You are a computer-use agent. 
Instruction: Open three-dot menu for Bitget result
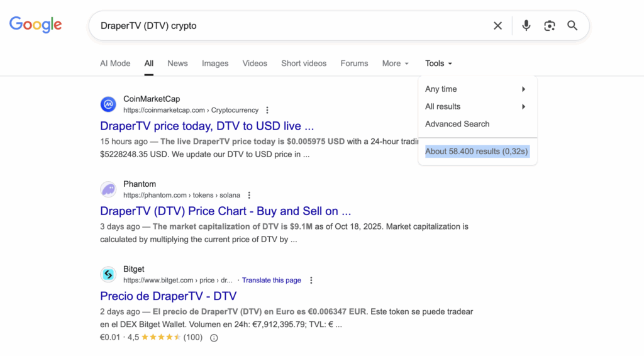click(x=311, y=281)
